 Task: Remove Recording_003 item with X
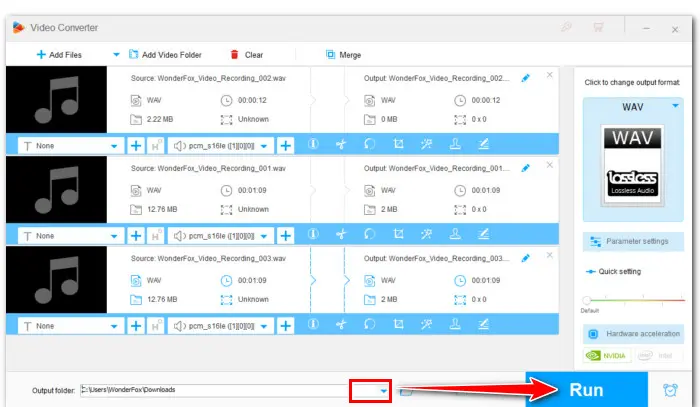pos(550,255)
